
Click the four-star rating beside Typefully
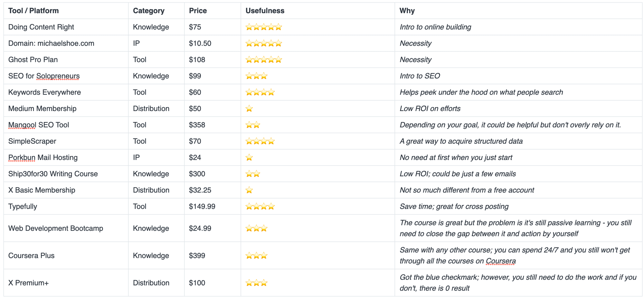pos(260,207)
